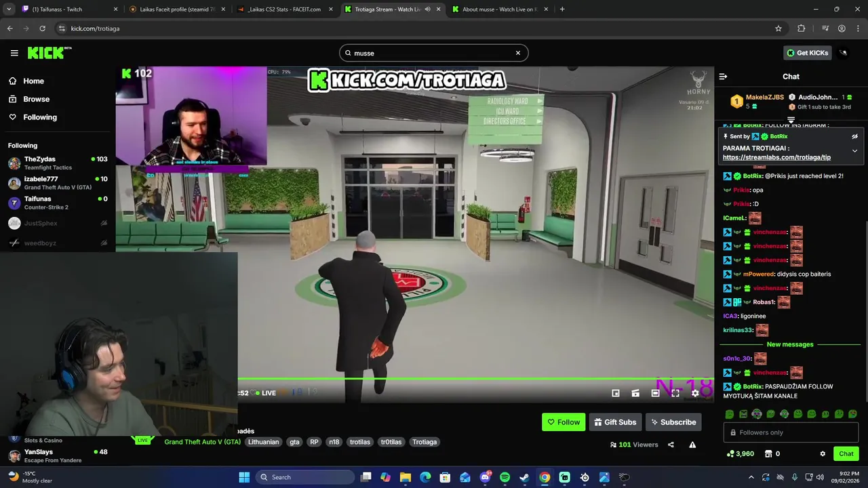868x488 pixels.
Task: Enter fullscreen video mode
Action: click(675, 393)
